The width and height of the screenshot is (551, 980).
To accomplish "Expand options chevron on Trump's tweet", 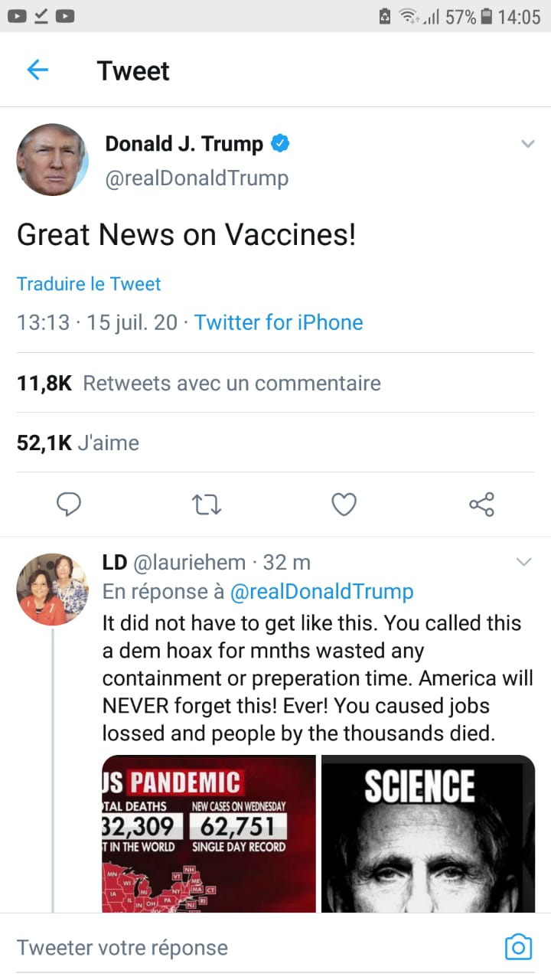I will (x=527, y=144).
